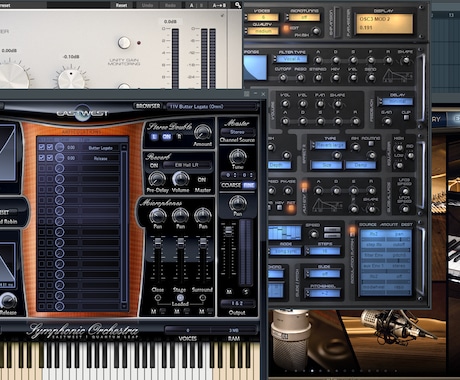This screenshot has width=460, height=380.
Task: Click the Master Pan knob
Action: coord(237,202)
